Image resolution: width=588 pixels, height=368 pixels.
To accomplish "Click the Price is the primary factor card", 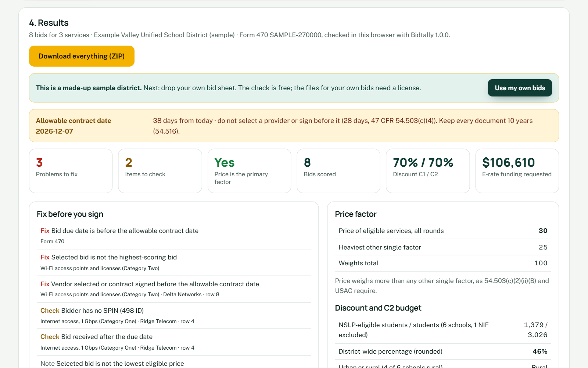I will [x=249, y=171].
